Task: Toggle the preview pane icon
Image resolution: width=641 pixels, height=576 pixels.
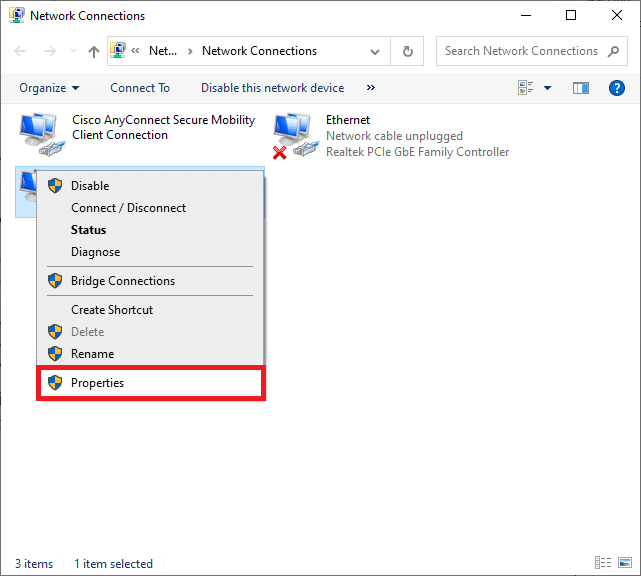Action: click(581, 88)
